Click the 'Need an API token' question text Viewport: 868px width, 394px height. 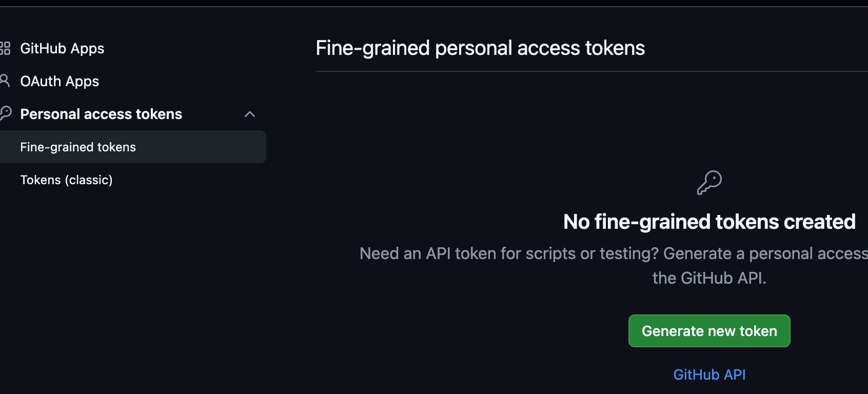(508, 253)
